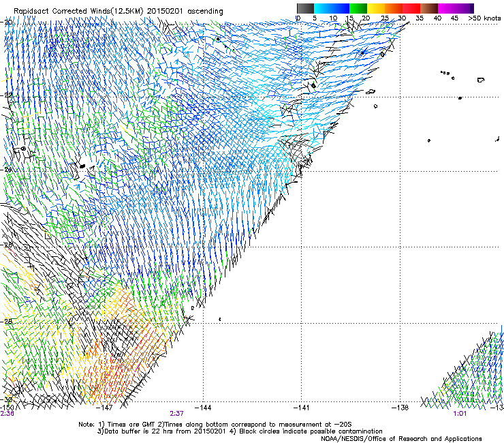Click the '-141' longitude label
Image resolution: width=504 pixels, height=443 pixels.
point(301,408)
